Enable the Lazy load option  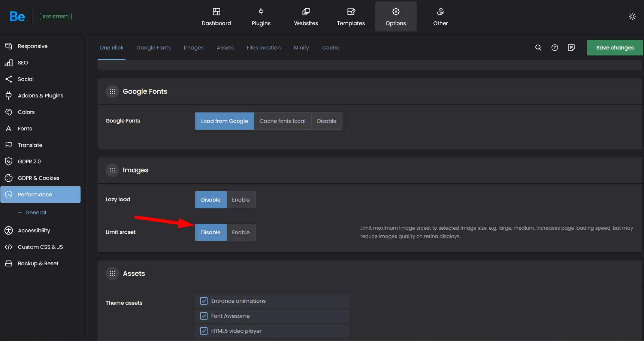pyautogui.click(x=241, y=200)
